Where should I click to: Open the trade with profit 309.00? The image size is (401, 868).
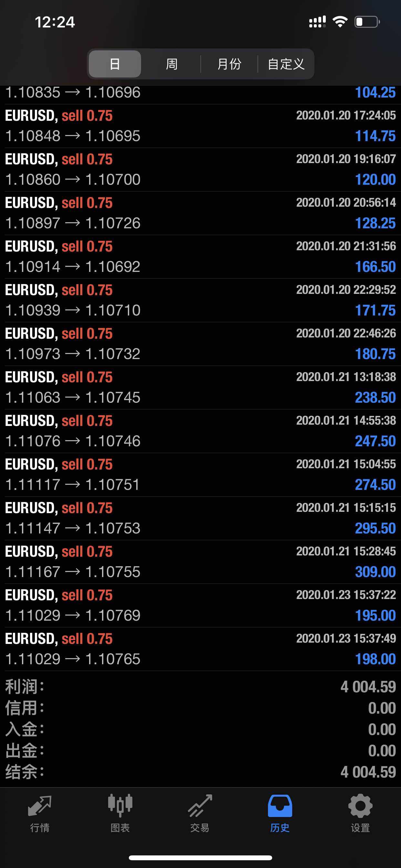tap(200, 562)
